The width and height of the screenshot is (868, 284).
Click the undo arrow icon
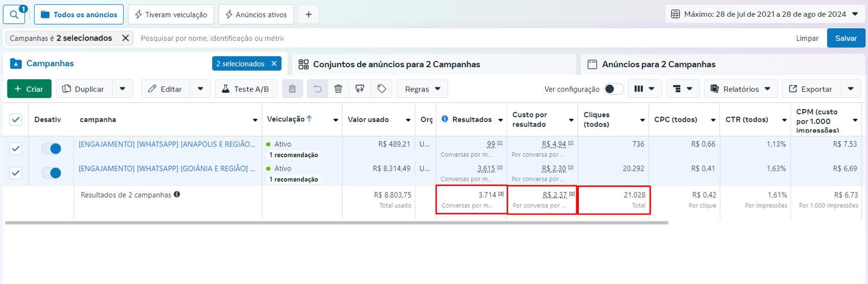pyautogui.click(x=317, y=89)
